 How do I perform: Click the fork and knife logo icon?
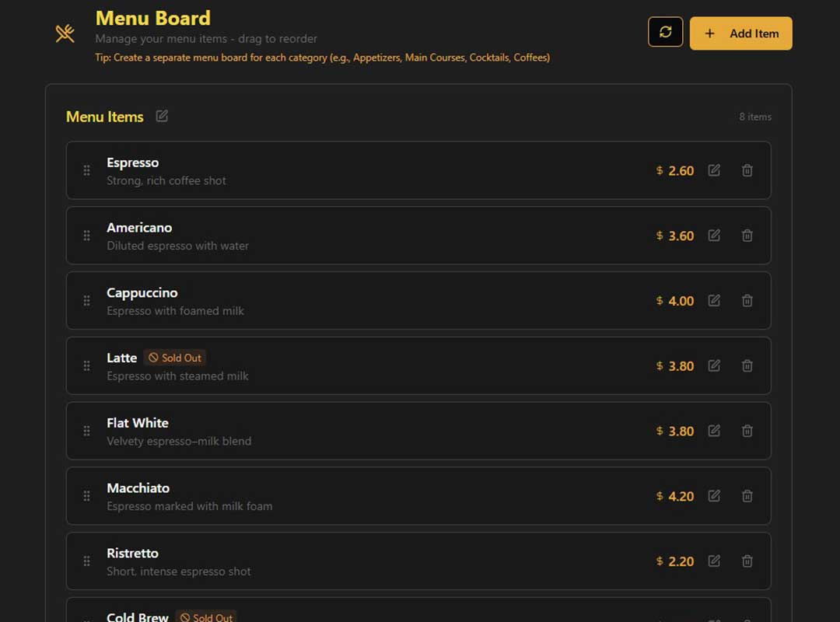tap(65, 33)
